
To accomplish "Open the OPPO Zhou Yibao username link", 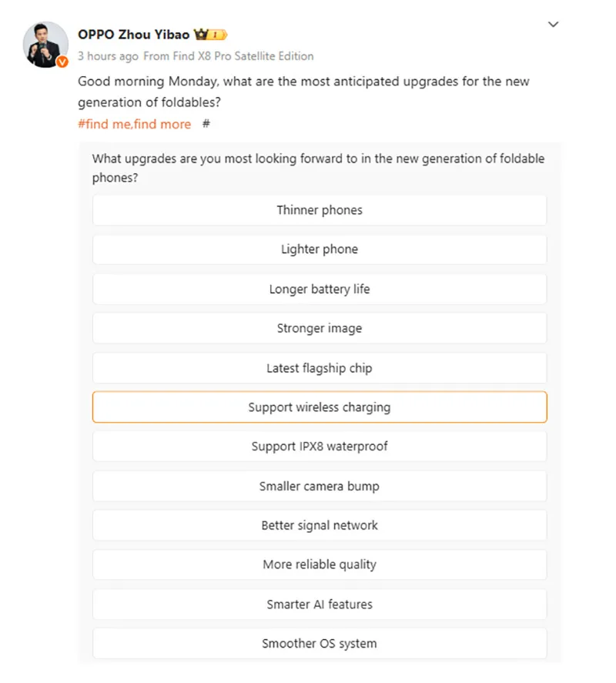I will pos(134,35).
